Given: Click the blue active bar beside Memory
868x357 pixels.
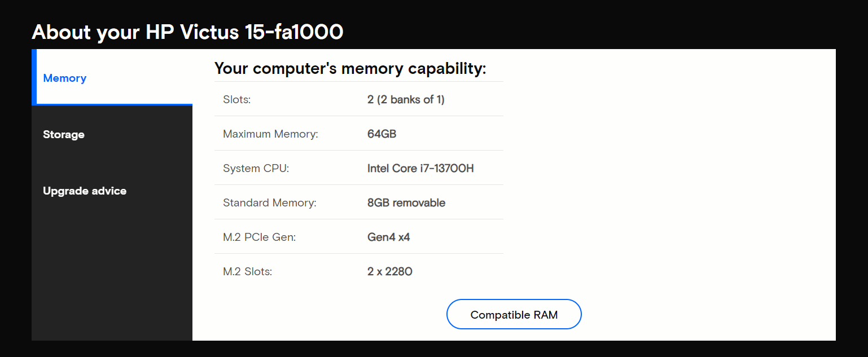Looking at the screenshot, I should pyautogui.click(x=34, y=77).
